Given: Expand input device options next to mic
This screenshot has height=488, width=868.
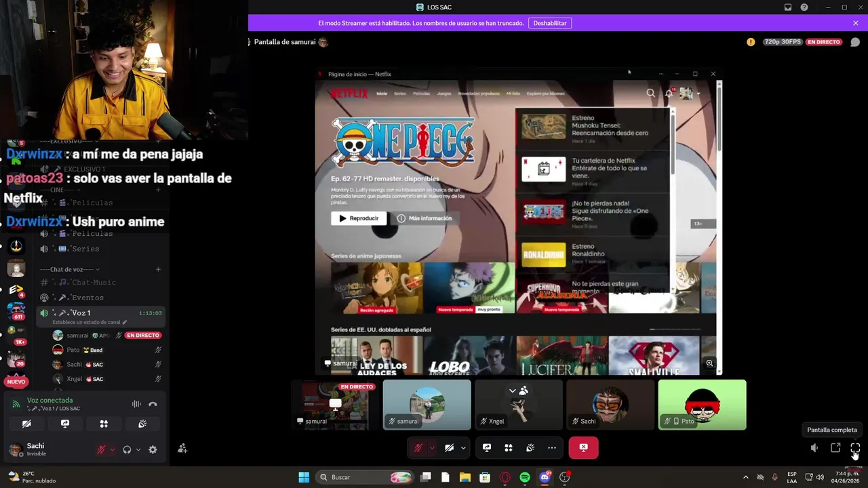Looking at the screenshot, I should tap(113, 449).
